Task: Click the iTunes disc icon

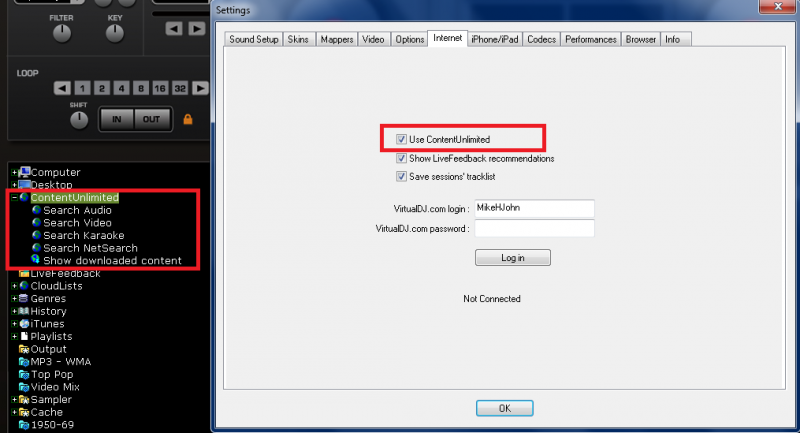Action: point(24,323)
